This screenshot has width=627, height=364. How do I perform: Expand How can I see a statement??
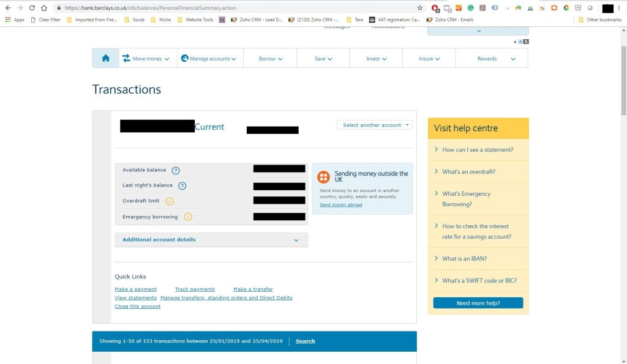(x=478, y=150)
